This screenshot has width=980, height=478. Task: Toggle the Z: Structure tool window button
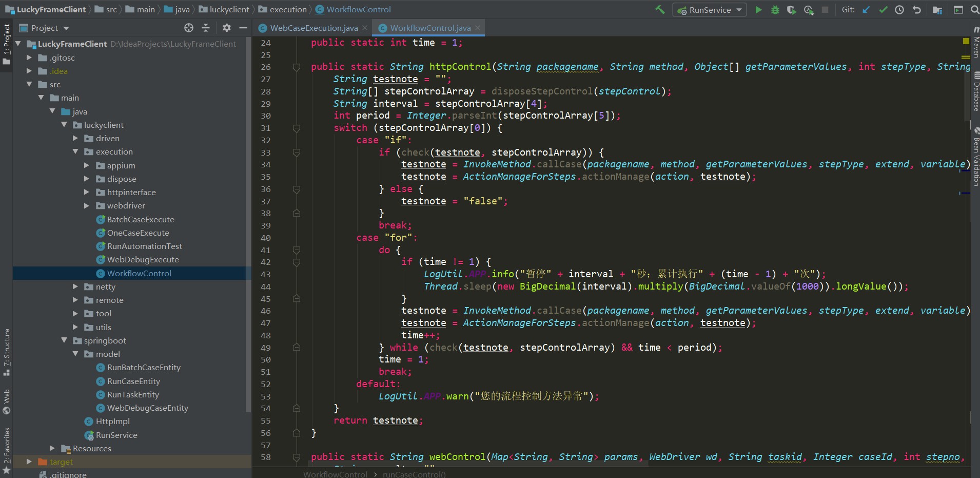7,352
